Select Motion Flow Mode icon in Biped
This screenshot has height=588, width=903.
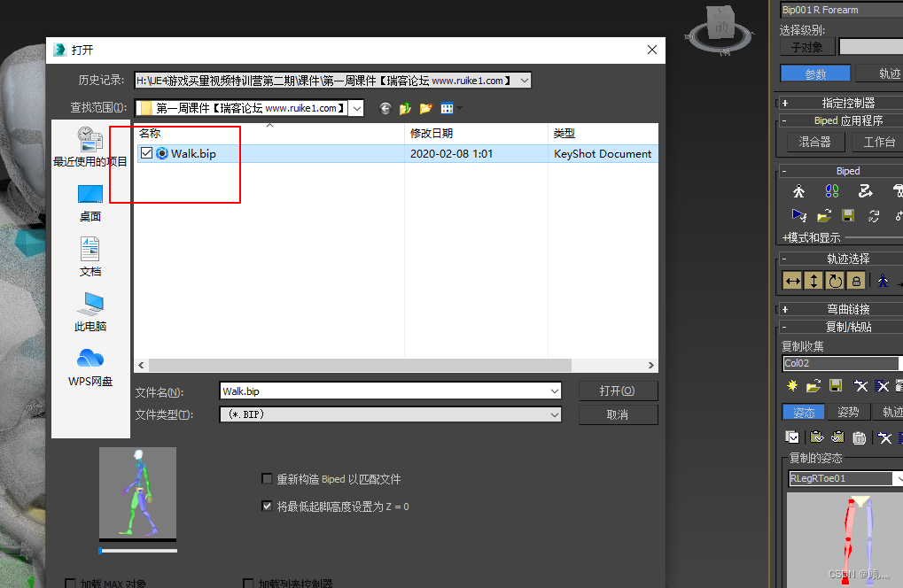865,191
